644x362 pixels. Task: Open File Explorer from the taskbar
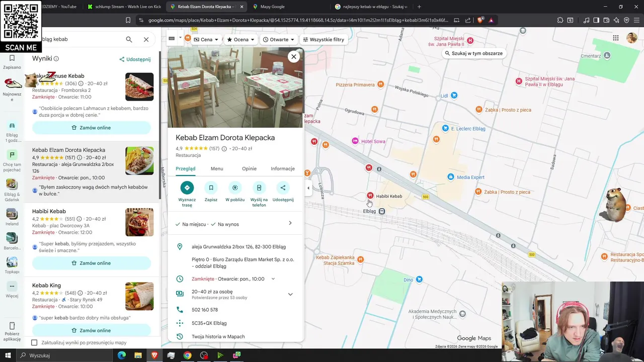click(x=138, y=355)
